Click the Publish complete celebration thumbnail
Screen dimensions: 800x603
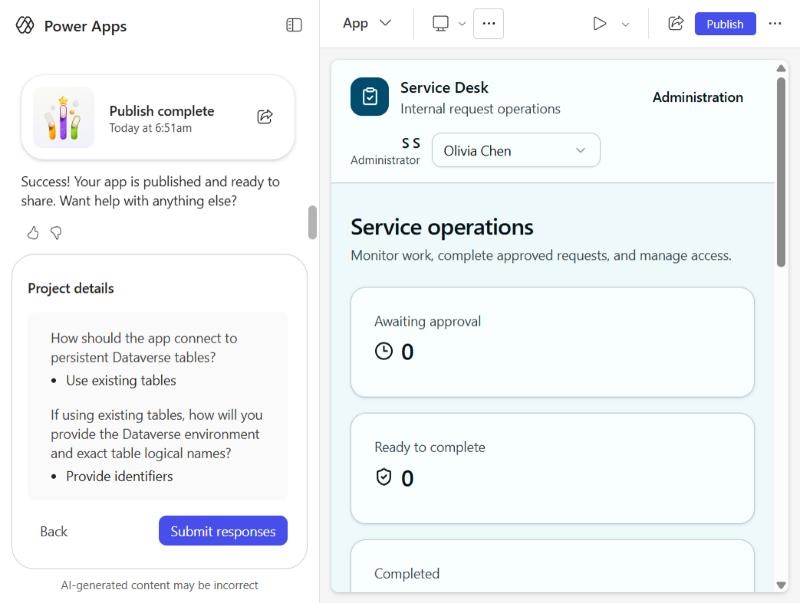pyautogui.click(x=63, y=117)
